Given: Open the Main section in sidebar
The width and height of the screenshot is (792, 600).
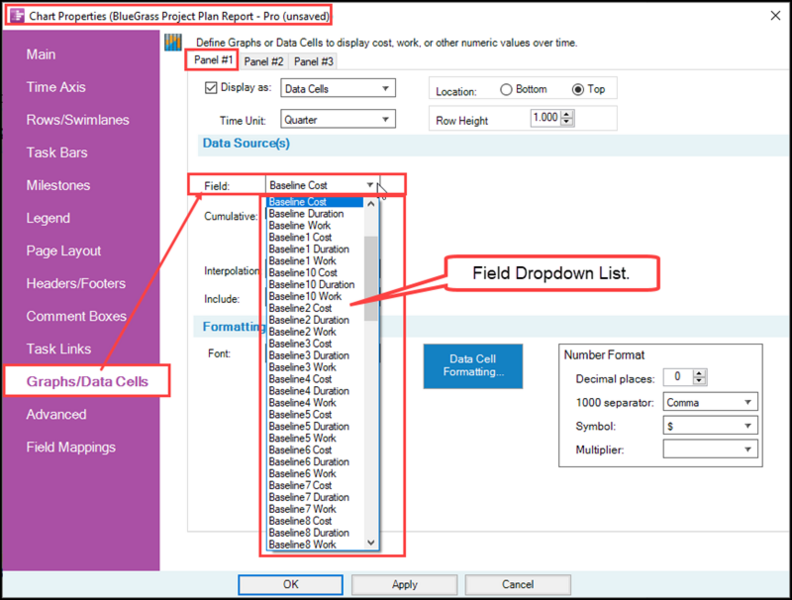Looking at the screenshot, I should tap(41, 55).
